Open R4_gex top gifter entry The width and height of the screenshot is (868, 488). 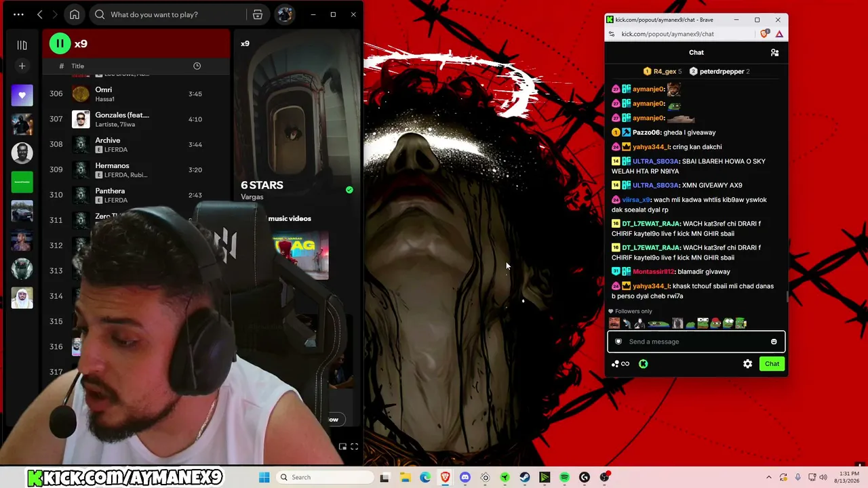point(663,71)
